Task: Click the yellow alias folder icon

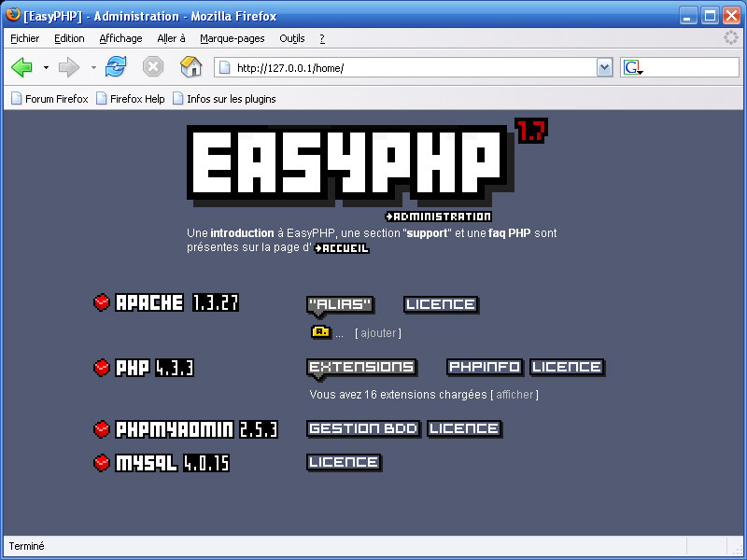Action: (320, 331)
